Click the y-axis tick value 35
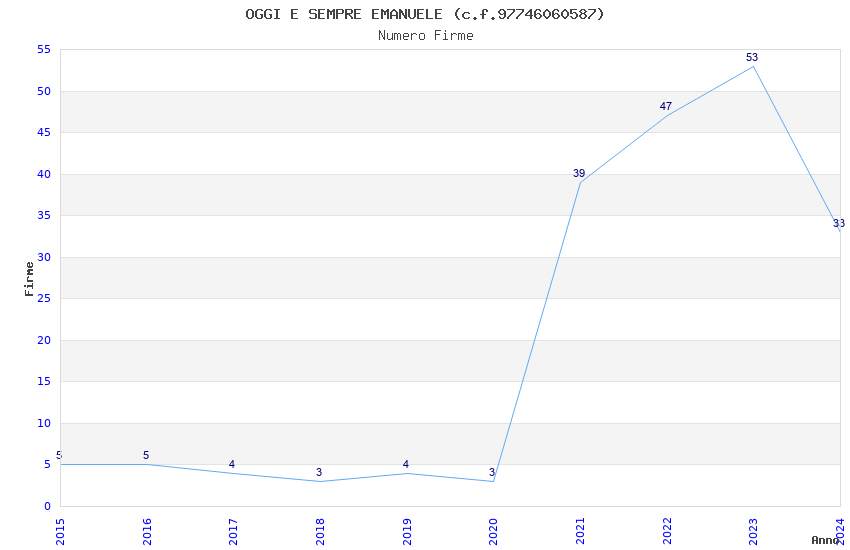The width and height of the screenshot is (850, 550). [44, 216]
